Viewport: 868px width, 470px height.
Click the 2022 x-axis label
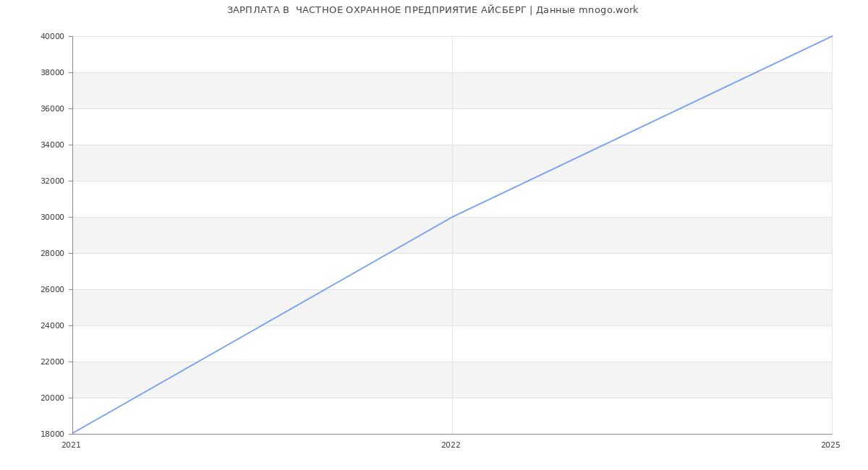coord(451,445)
